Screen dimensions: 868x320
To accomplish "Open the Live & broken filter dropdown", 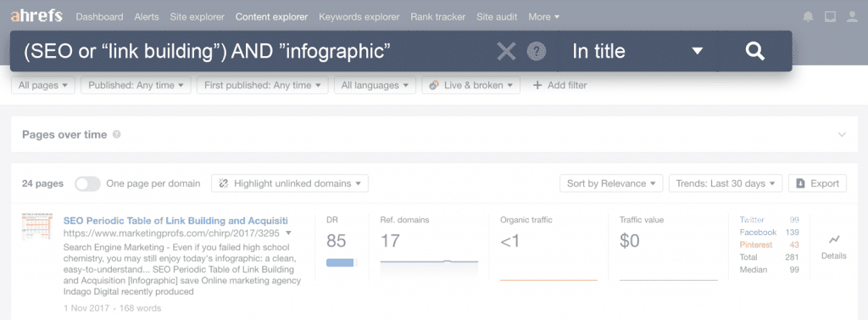I will (471, 86).
